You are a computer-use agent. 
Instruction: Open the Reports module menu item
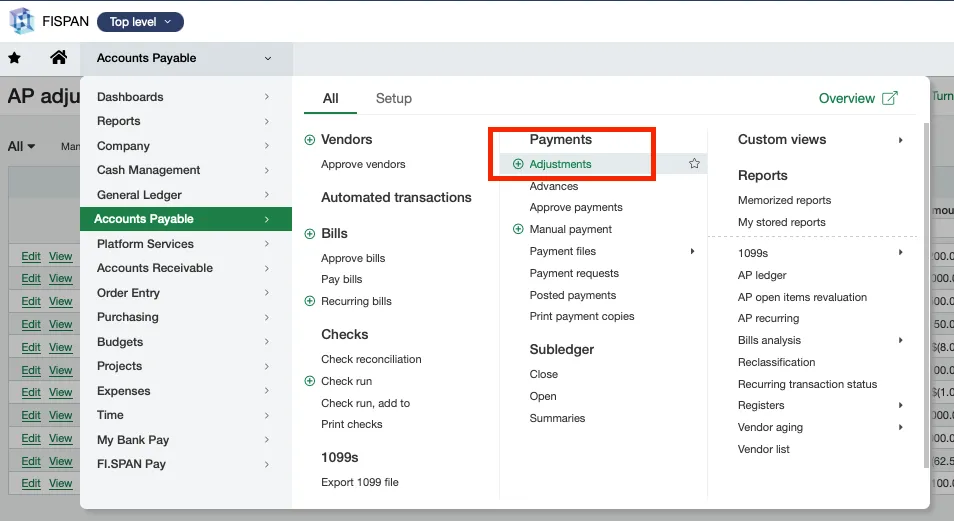click(186, 121)
